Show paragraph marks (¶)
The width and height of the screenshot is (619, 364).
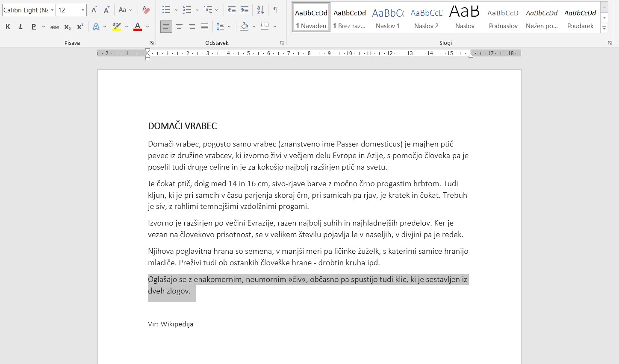pyautogui.click(x=276, y=10)
